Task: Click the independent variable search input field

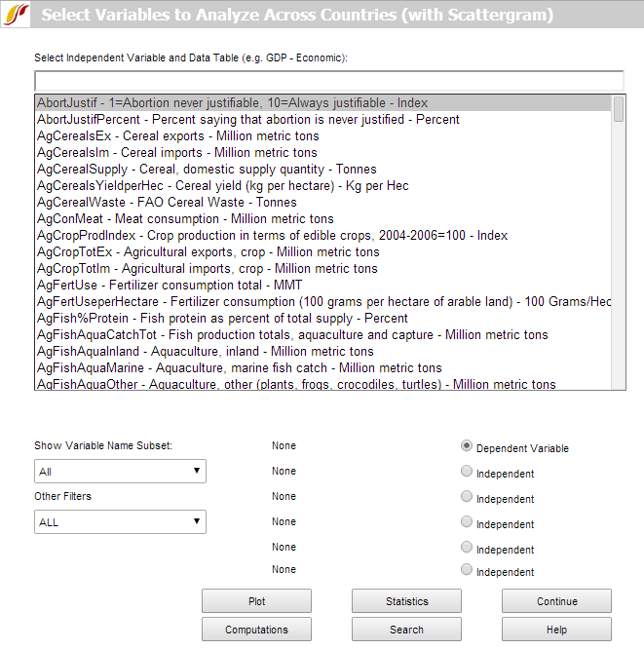Action: click(x=328, y=80)
